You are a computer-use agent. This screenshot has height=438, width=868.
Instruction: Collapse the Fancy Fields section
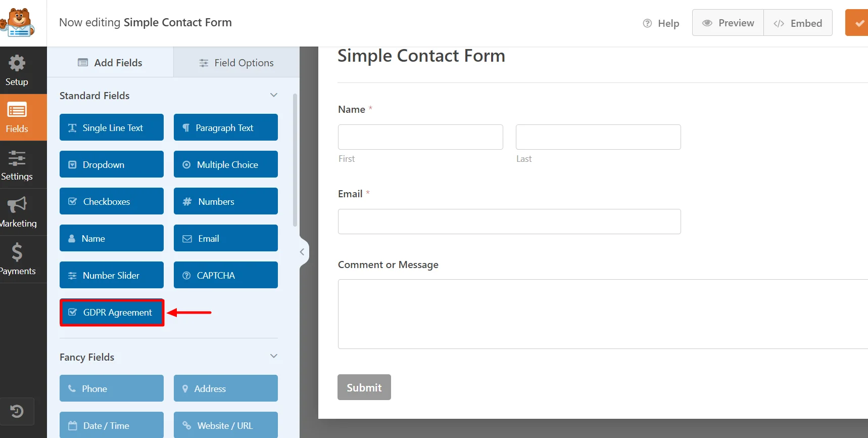pos(273,356)
